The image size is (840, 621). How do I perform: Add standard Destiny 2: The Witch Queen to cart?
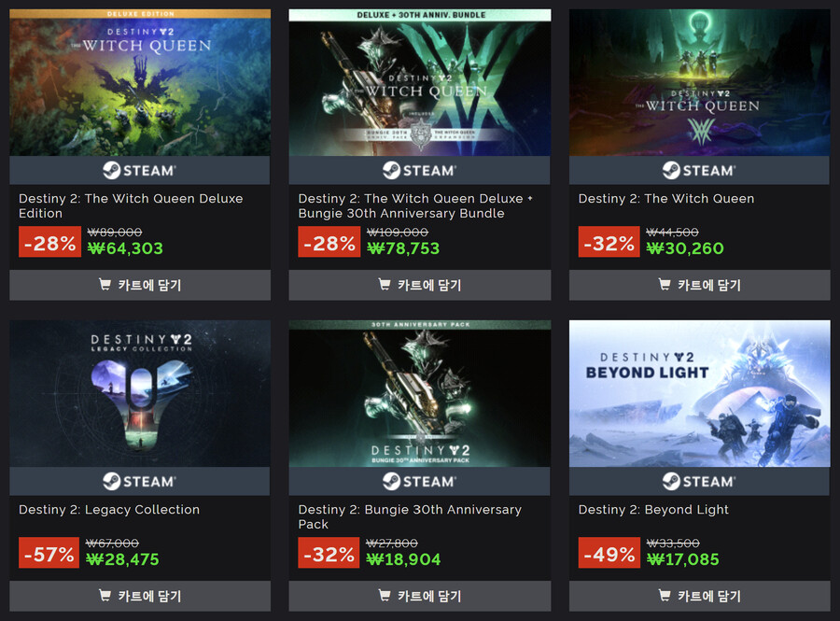click(x=700, y=285)
